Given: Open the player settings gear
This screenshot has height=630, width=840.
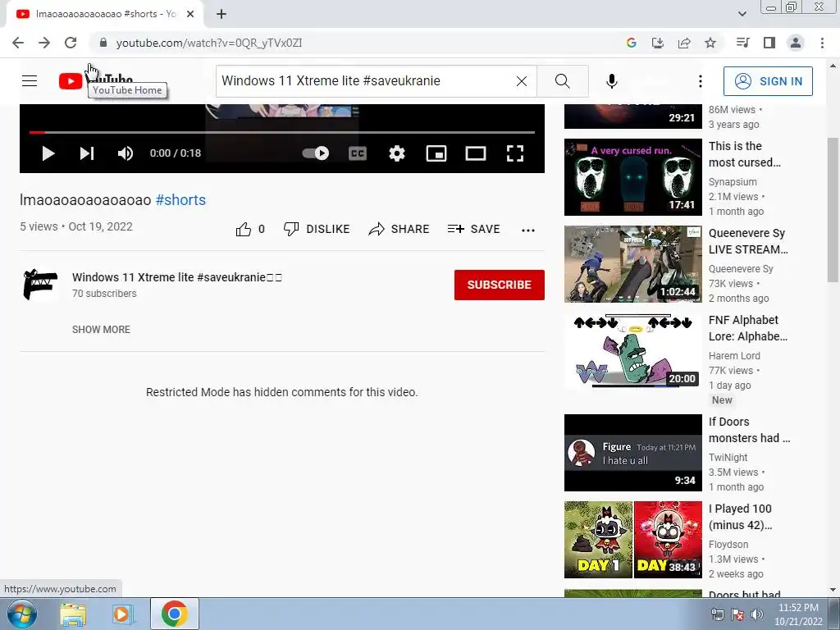Looking at the screenshot, I should click(397, 153).
